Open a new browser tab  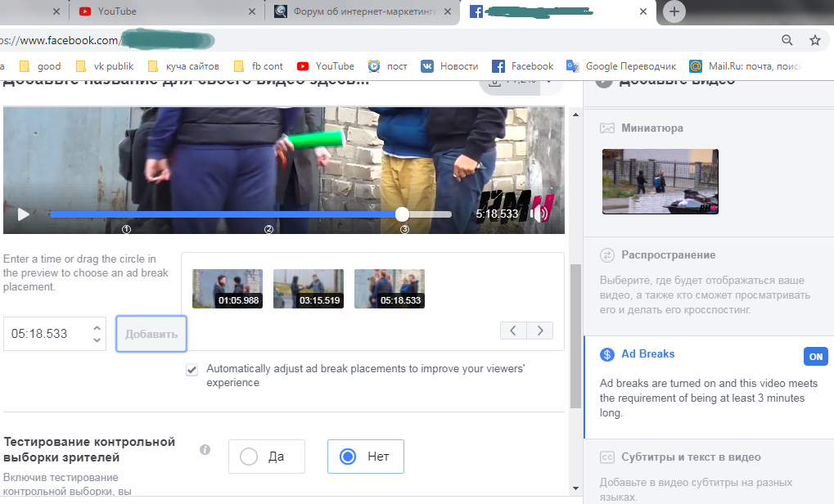point(674,11)
